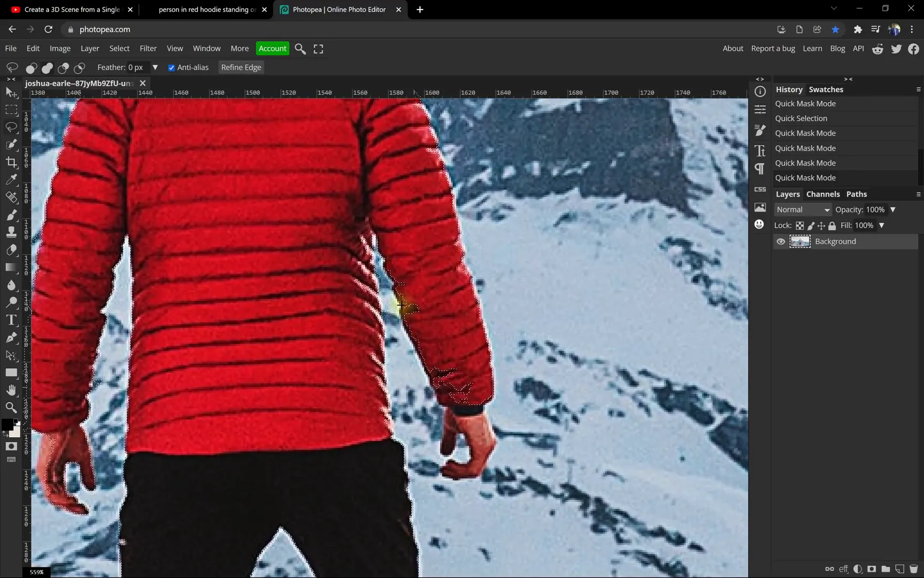Toggle Quick Mask Mode icon
The image size is (924, 578).
click(x=11, y=446)
